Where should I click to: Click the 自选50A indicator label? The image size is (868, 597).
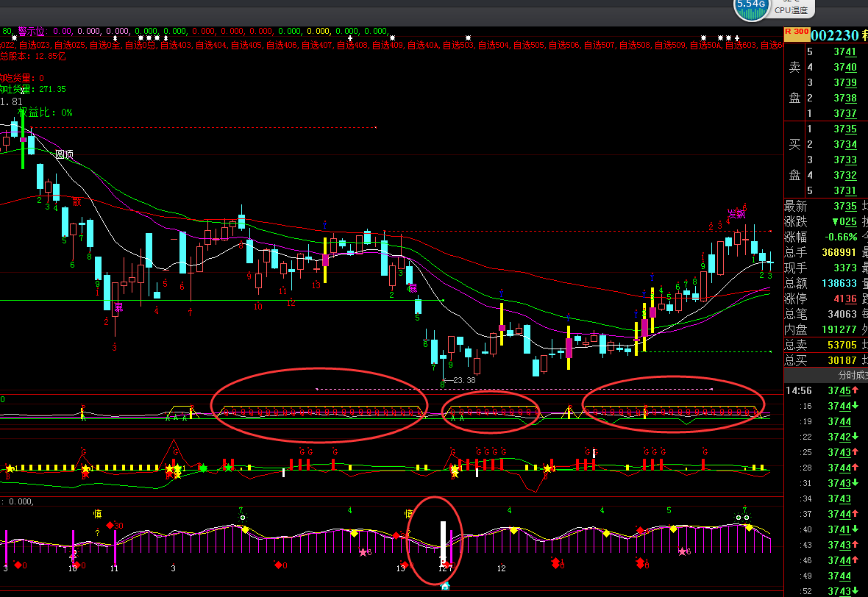coord(705,45)
